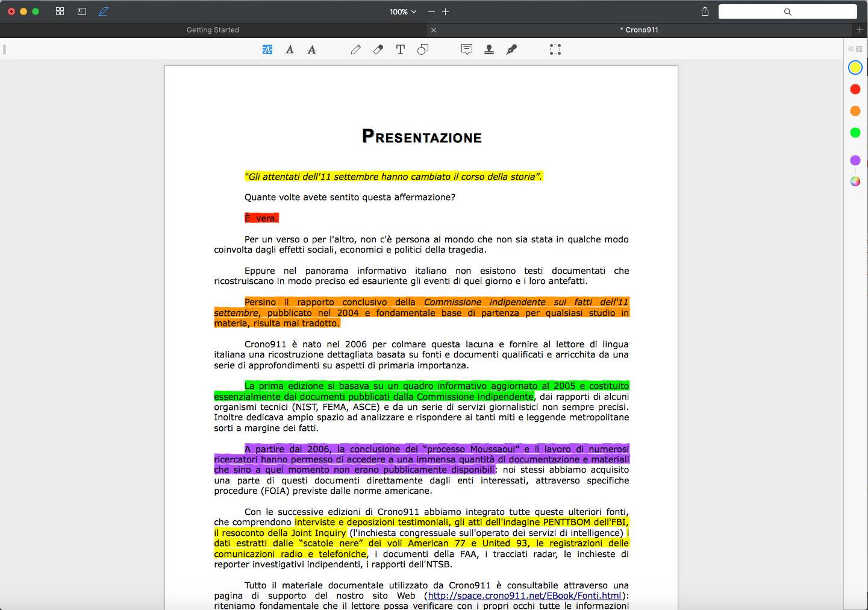Click the text "procedure (FOIA) previste dalle norme americane."

coord(323,491)
